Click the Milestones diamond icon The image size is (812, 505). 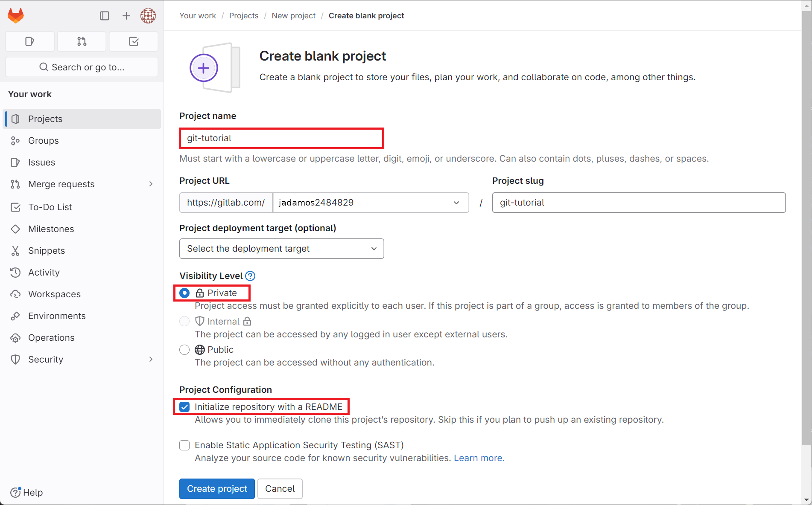tap(16, 229)
